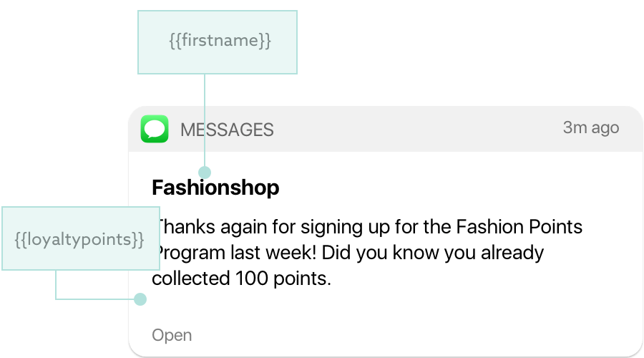Click the number 100 in the message
Image resolution: width=644 pixels, height=358 pixels.
click(x=252, y=279)
